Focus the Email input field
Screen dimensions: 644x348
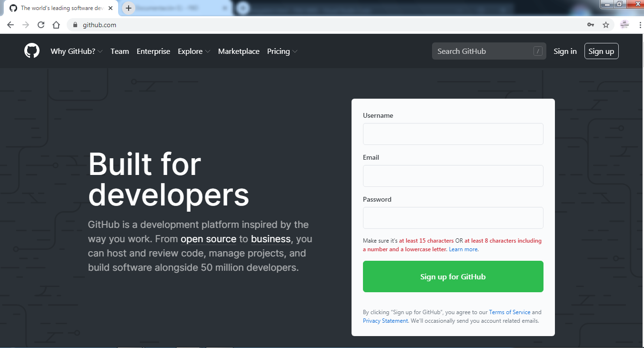[453, 176]
